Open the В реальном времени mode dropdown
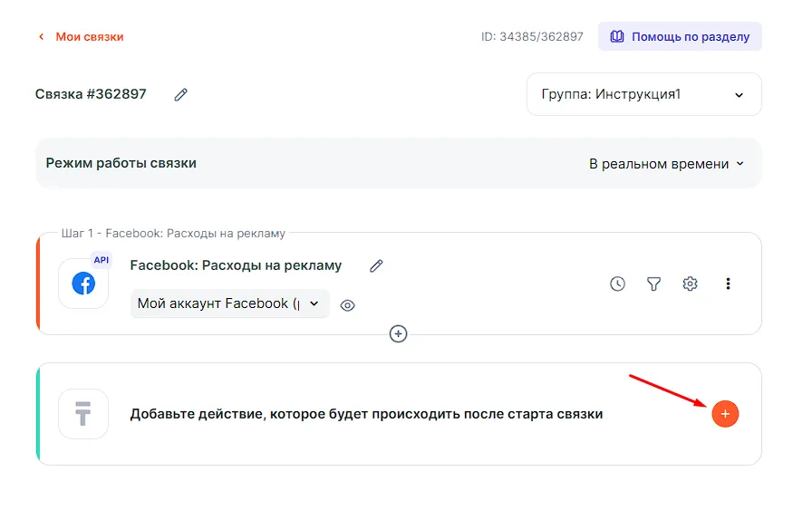The height and width of the screenshot is (529, 812). [x=666, y=164]
